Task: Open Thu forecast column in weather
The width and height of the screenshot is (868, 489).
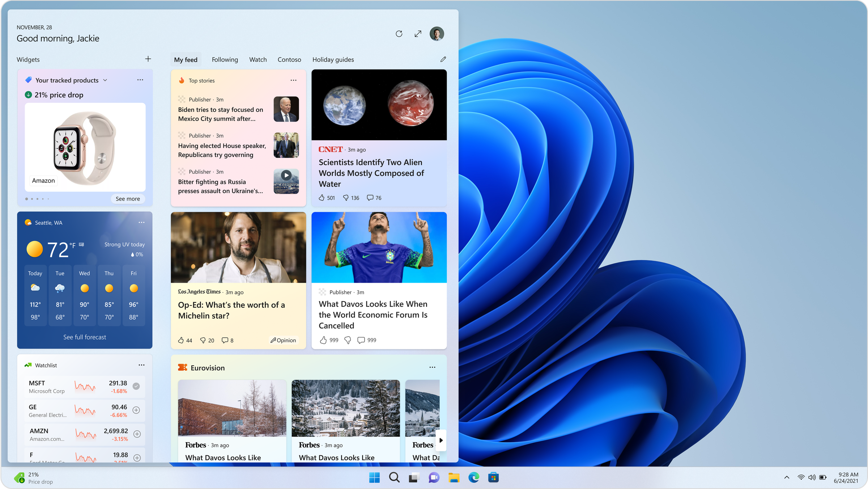Action: tap(109, 295)
